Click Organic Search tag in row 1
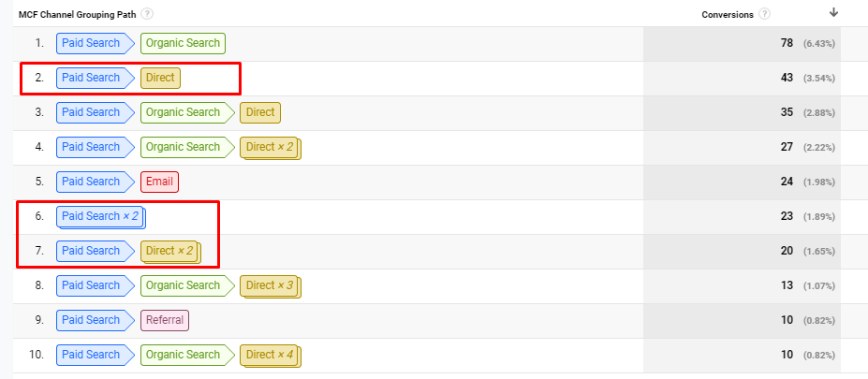This screenshot has width=868, height=379. [x=183, y=43]
